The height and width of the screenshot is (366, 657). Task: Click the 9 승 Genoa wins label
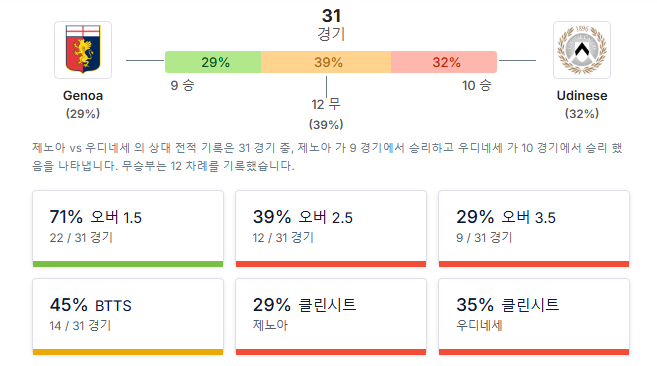coord(182,86)
